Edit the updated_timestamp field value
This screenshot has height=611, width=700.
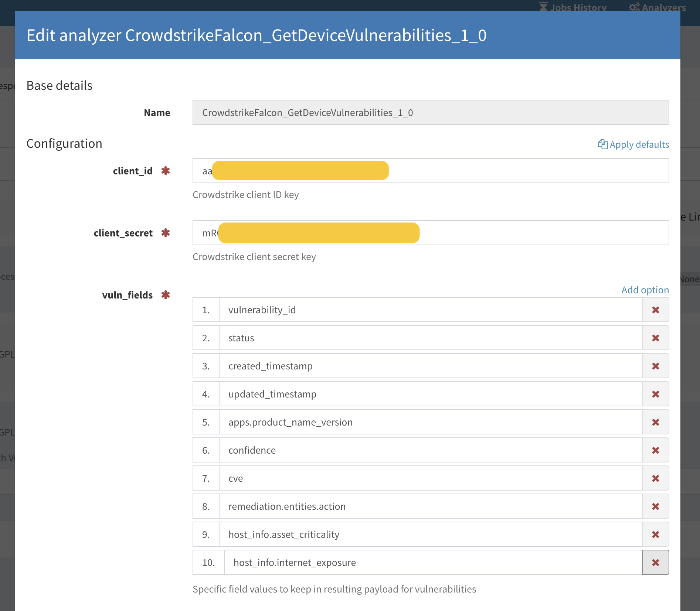[x=431, y=394]
